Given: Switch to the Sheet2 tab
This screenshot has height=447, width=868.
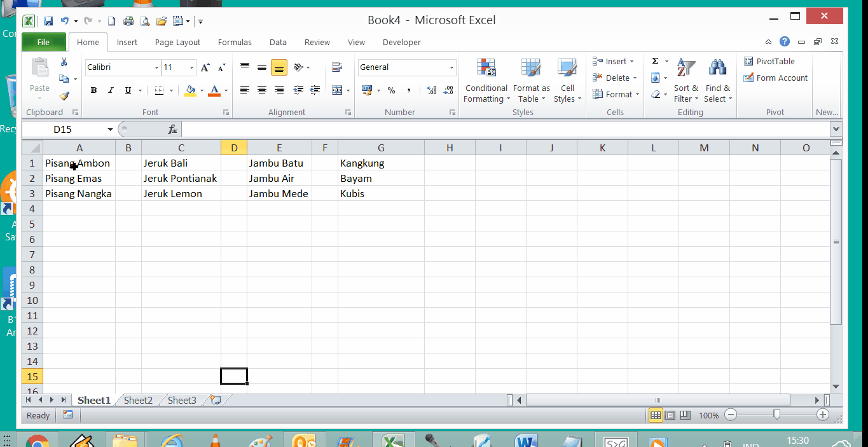Looking at the screenshot, I should [x=137, y=400].
